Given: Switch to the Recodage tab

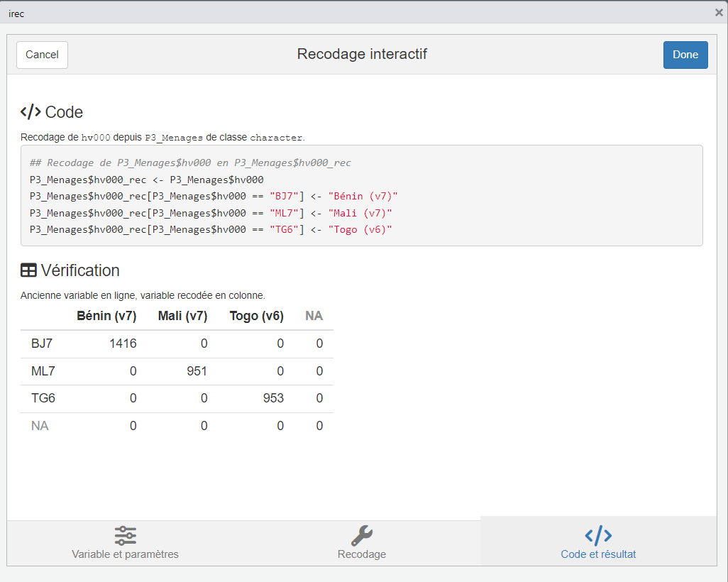Looking at the screenshot, I should pyautogui.click(x=362, y=542).
